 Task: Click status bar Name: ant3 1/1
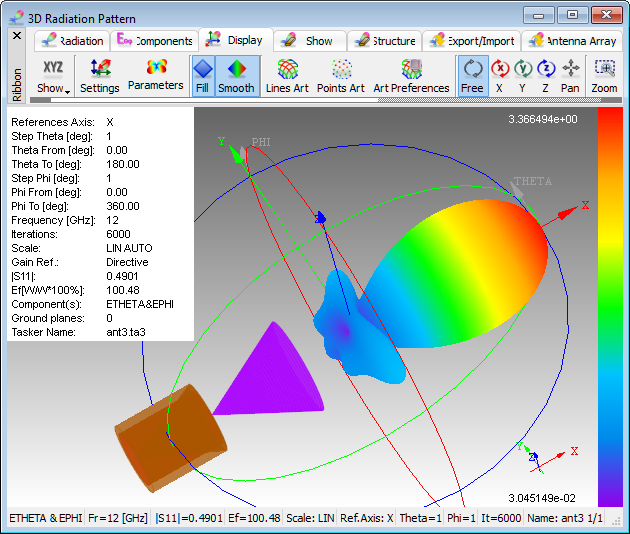point(565,518)
